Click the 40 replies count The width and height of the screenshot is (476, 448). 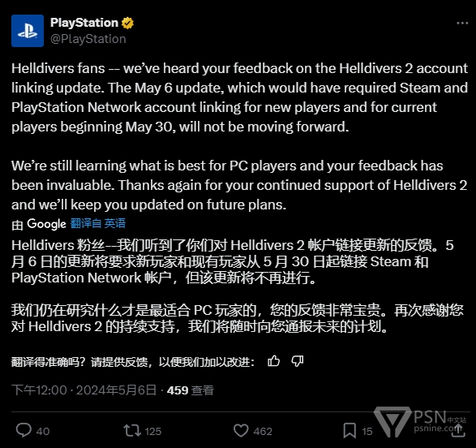[43, 431]
